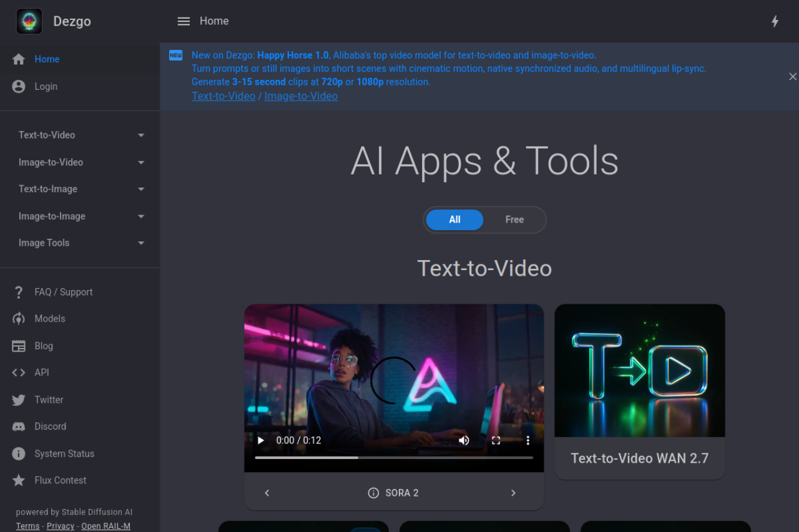
Task: Select the Free filter toggle
Action: point(514,220)
